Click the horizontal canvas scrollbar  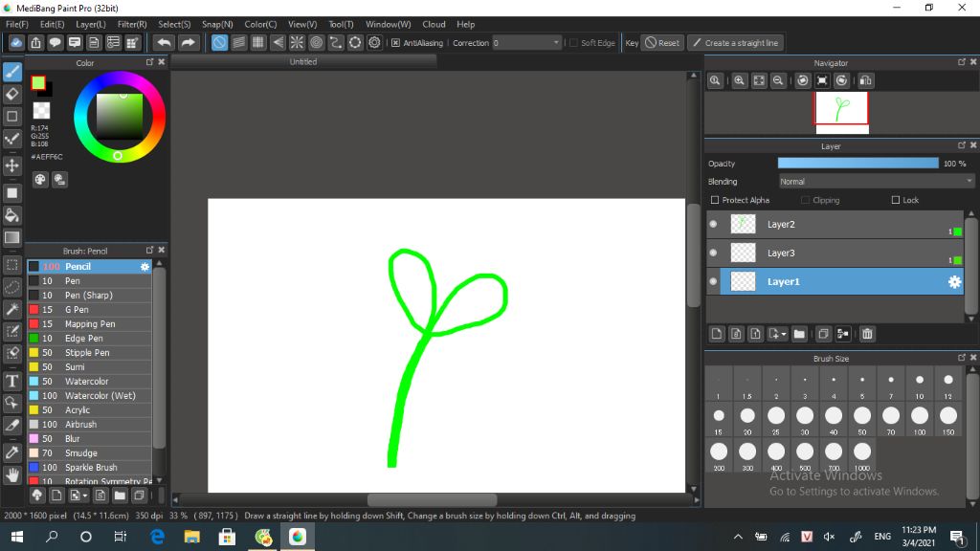pyautogui.click(x=433, y=499)
